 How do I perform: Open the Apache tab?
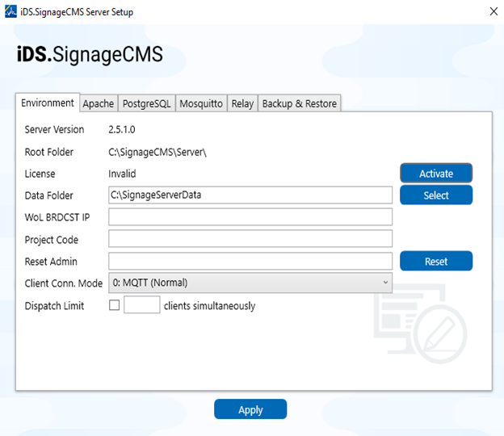click(99, 104)
